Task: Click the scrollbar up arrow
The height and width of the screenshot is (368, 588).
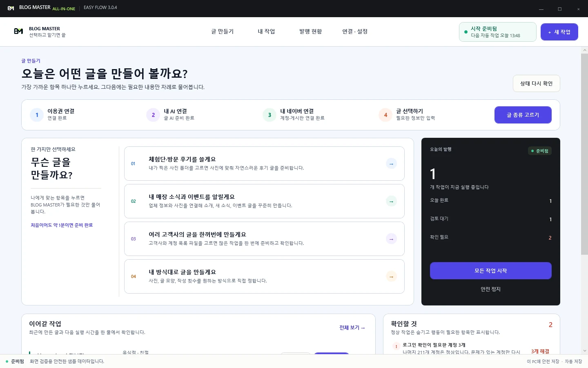Action: click(584, 50)
